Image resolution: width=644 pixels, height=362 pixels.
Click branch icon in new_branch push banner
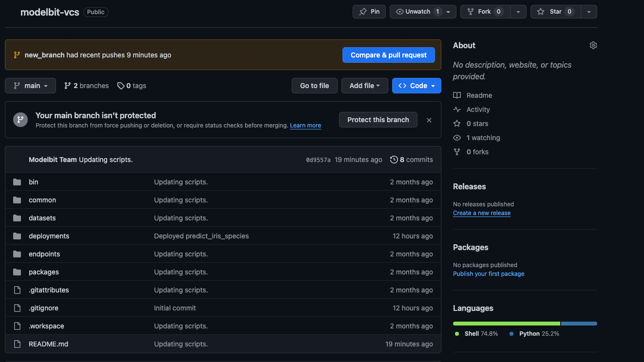[x=17, y=55]
